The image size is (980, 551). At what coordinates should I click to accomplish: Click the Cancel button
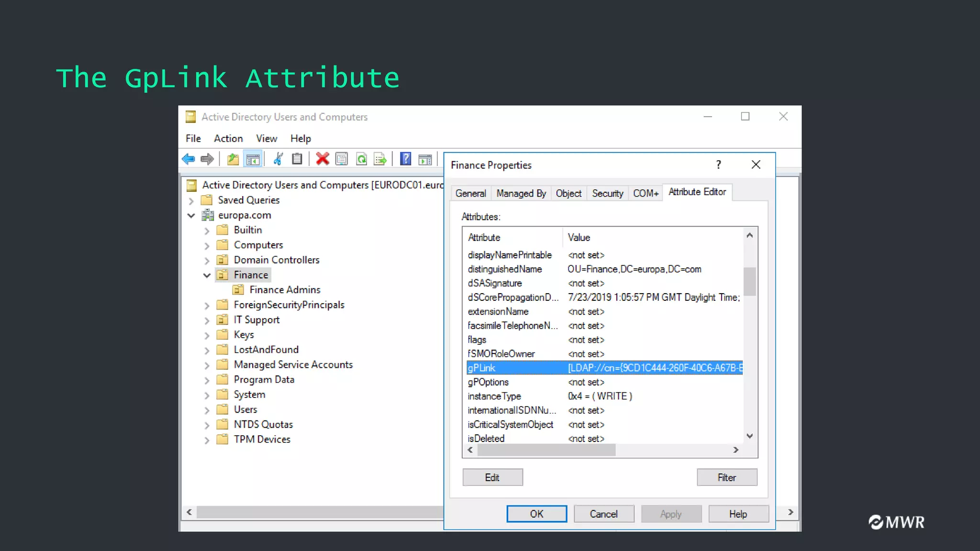tap(604, 514)
